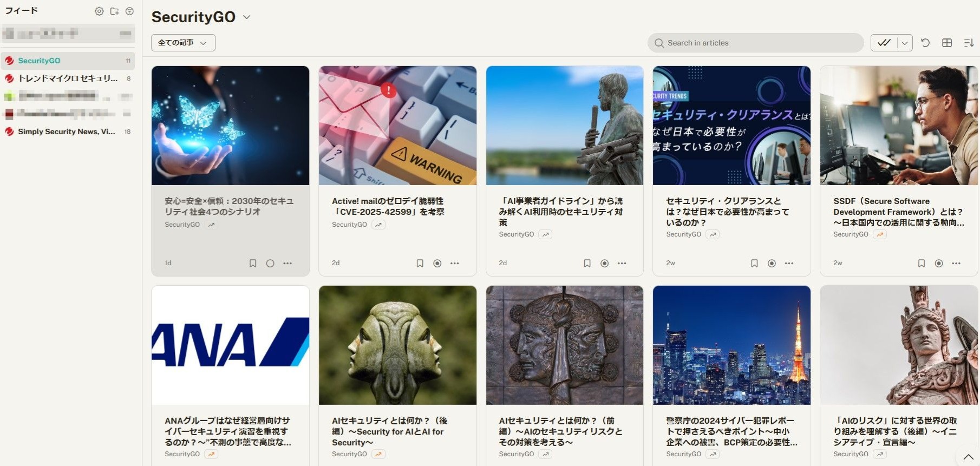Click the feed filter icon in sidebar
Image resolution: width=980 pixels, height=466 pixels.
point(129,11)
